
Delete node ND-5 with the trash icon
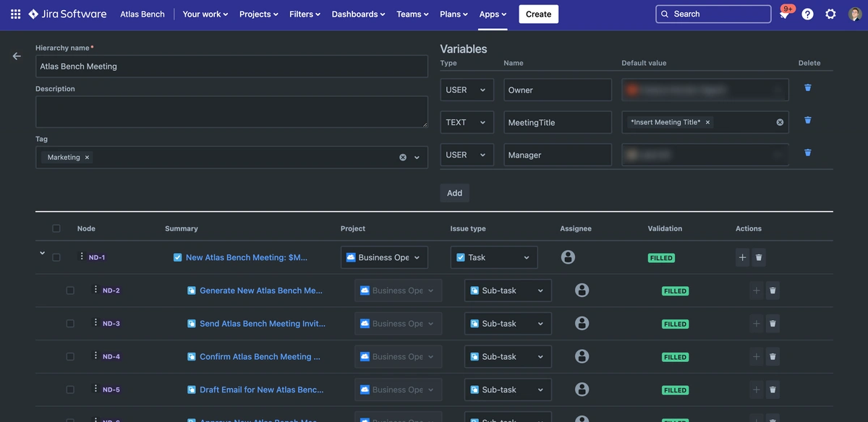(773, 389)
